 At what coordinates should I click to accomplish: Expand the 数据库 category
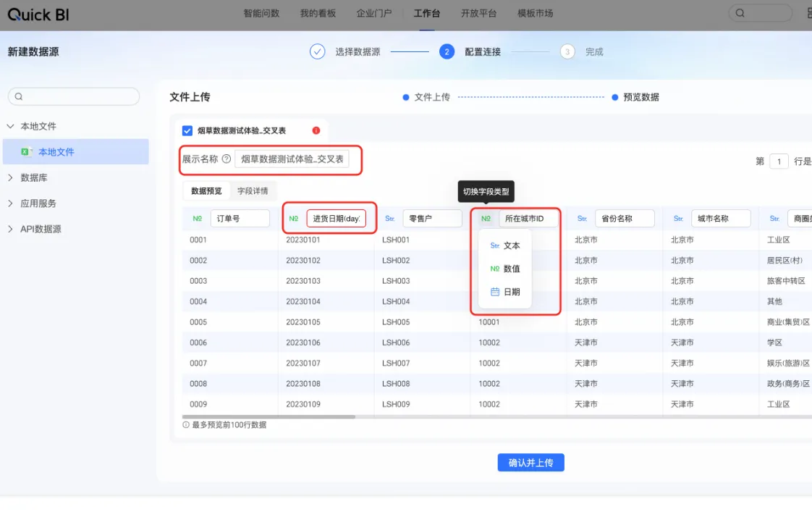coord(10,177)
